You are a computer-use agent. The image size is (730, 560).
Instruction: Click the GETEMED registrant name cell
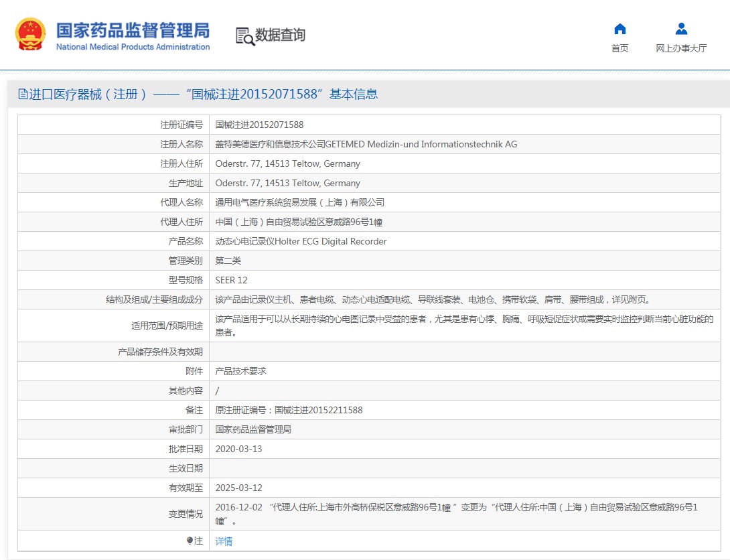coord(366,144)
